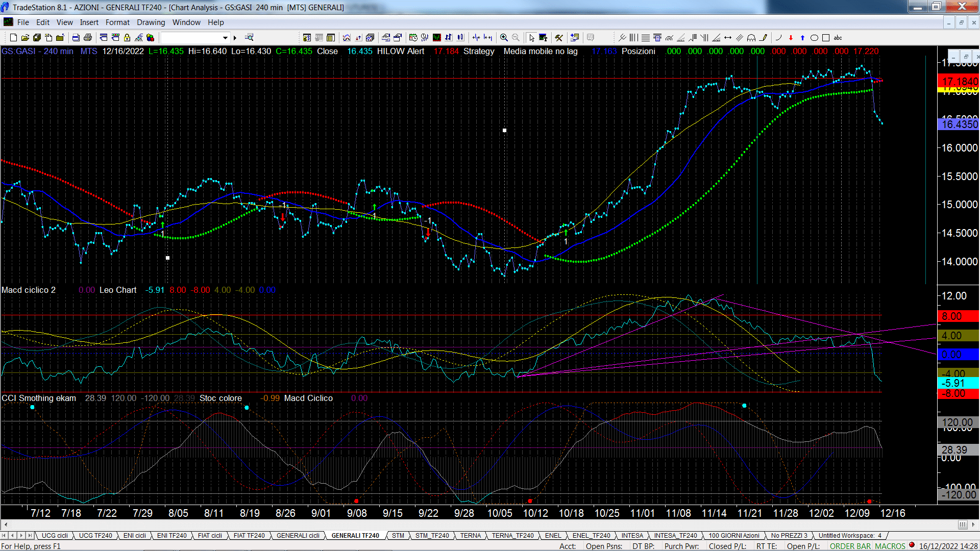Click the decrease bar spacing icon

point(476,38)
